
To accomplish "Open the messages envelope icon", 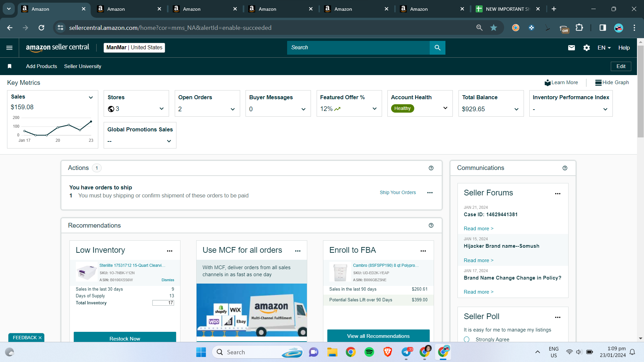I will (572, 48).
